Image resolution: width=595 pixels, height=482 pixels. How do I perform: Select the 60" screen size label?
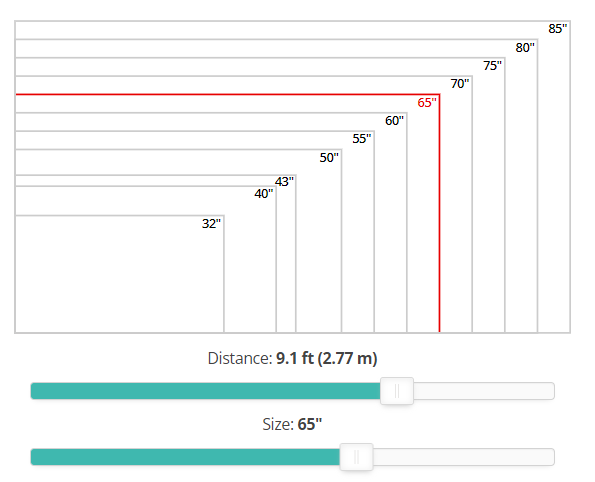point(394,121)
